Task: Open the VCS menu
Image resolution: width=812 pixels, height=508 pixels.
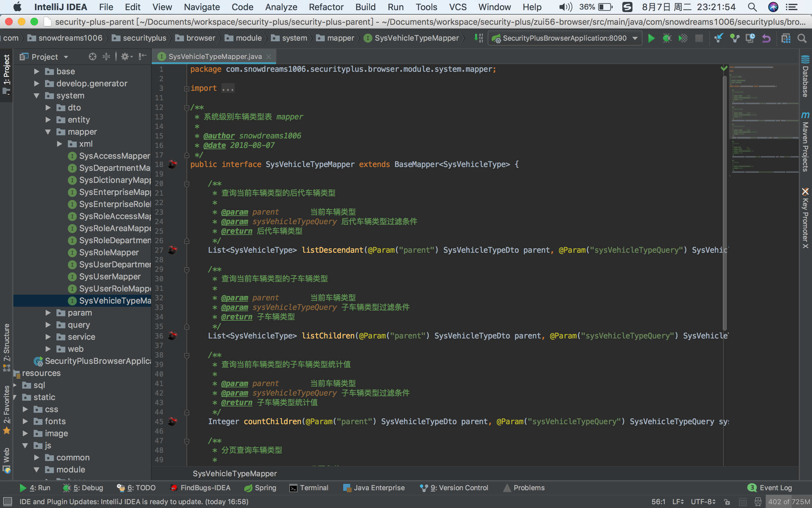Action: (x=458, y=7)
